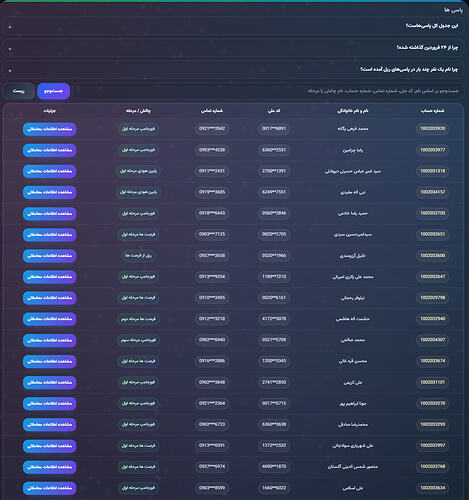Select account number badge 1002031101
The width and height of the screenshot is (469, 500).
coord(432,382)
